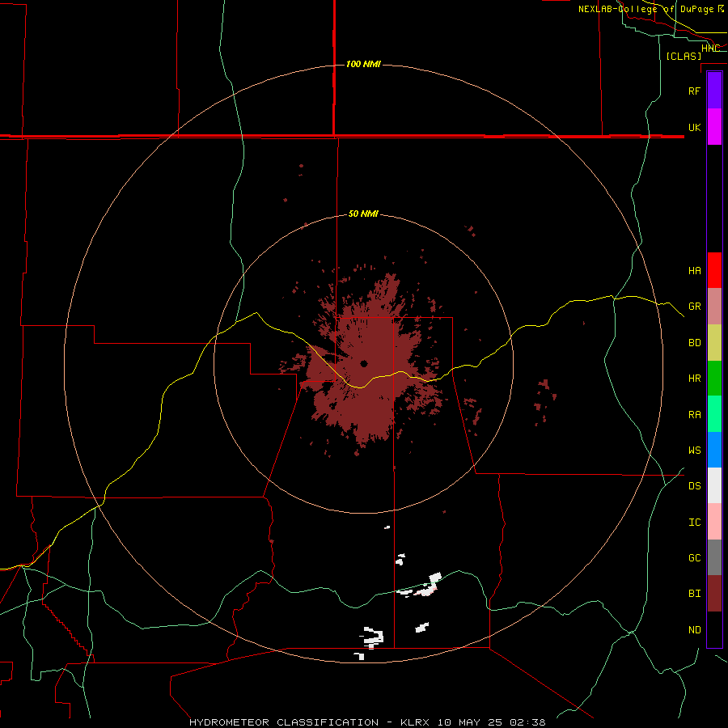The image size is (728, 728).
Task: Click the ND legend label
Action: tap(694, 630)
